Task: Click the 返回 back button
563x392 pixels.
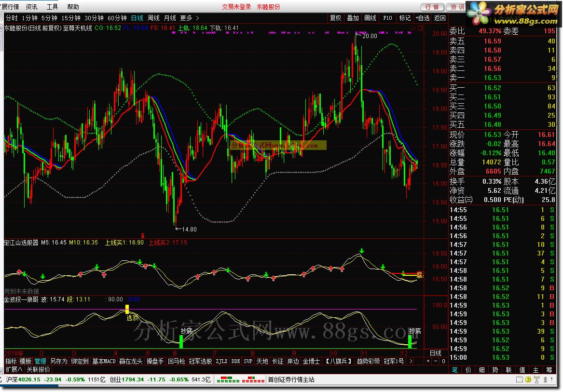Action: coord(440,18)
